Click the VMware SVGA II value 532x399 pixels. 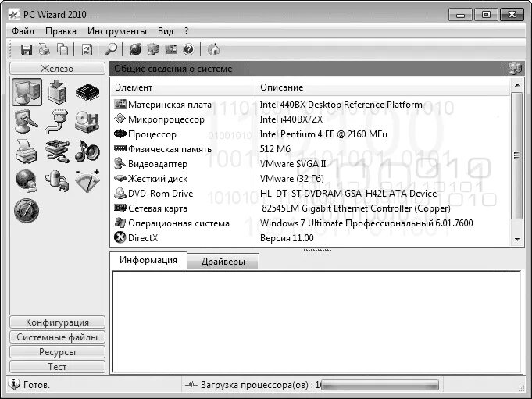click(293, 164)
